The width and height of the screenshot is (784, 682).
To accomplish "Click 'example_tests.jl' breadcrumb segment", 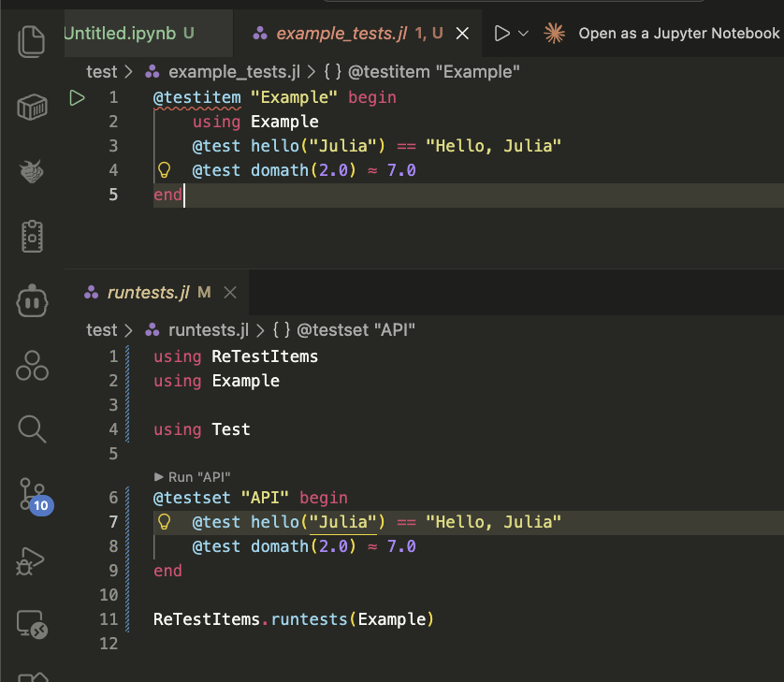I will click(234, 72).
